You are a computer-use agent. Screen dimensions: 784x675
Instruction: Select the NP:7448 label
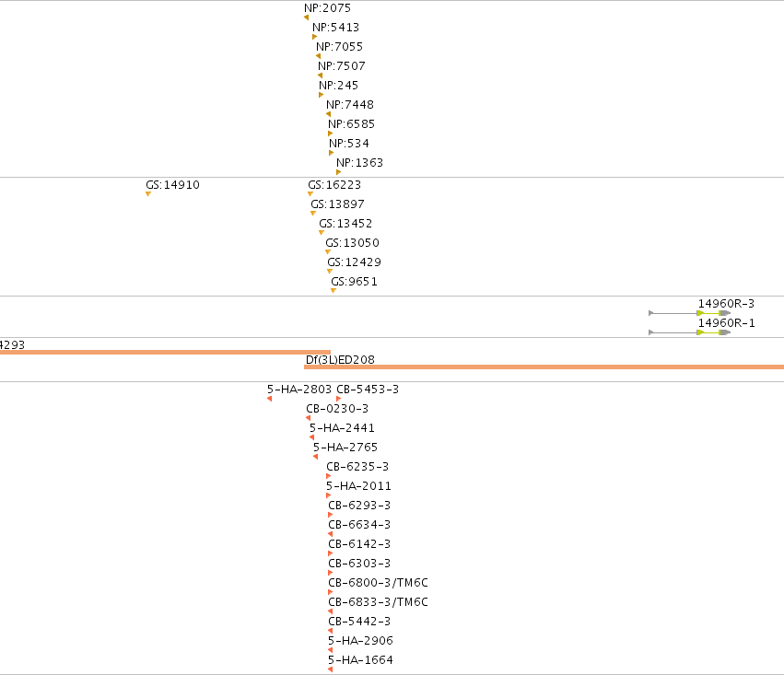coord(350,105)
